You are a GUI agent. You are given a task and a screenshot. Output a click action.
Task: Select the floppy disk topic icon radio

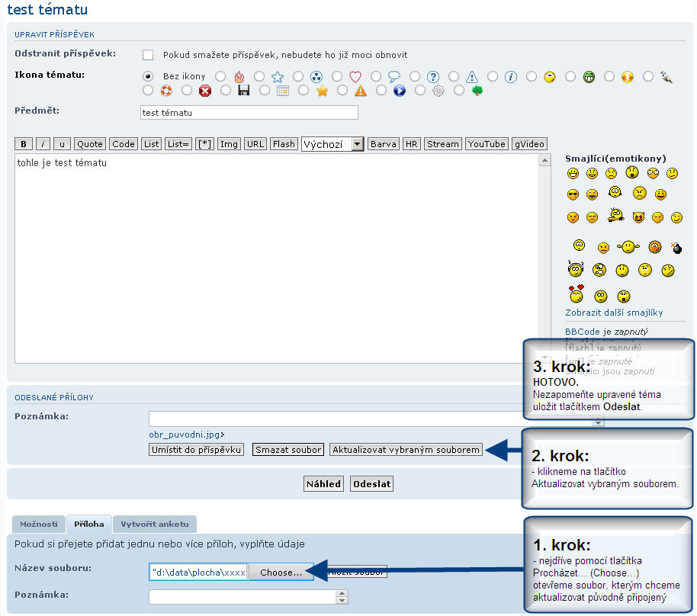point(226,91)
